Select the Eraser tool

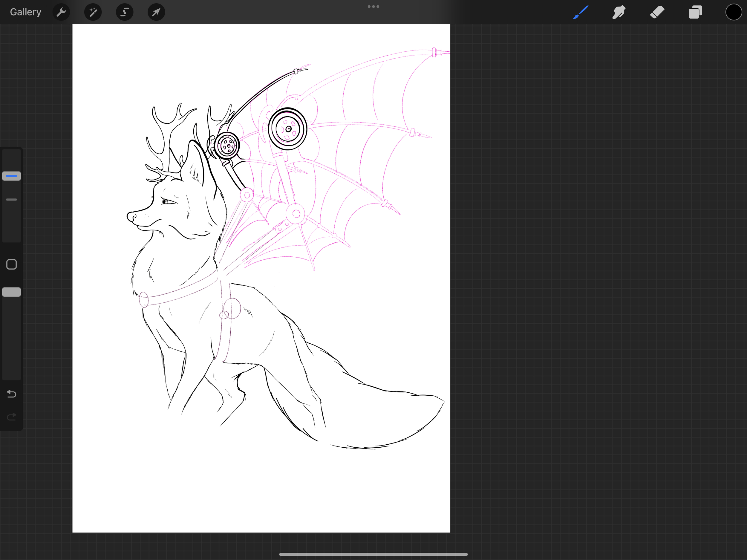coord(657,12)
